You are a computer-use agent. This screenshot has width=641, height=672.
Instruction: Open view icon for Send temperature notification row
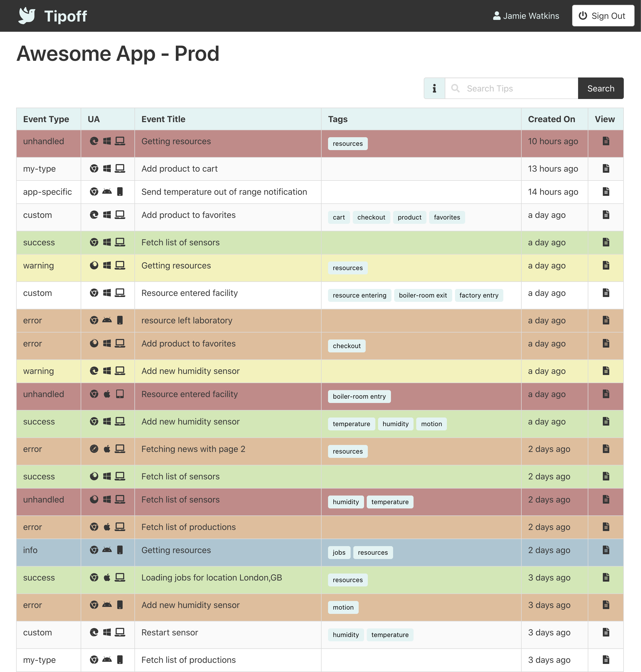[606, 192]
